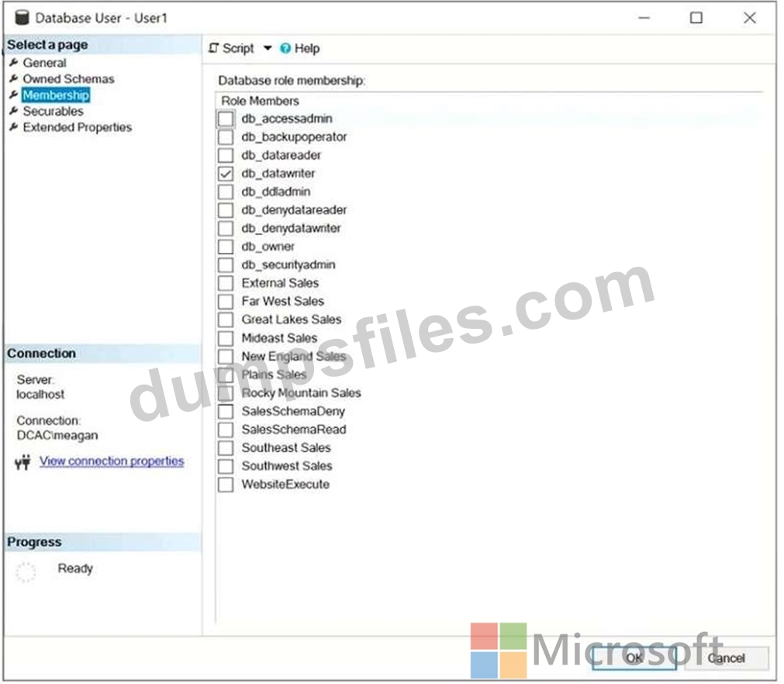The height and width of the screenshot is (684, 784).
Task: Switch to the Securables page
Action: (x=53, y=112)
